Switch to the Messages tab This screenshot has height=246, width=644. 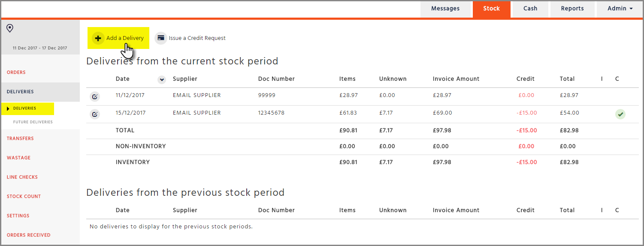pyautogui.click(x=445, y=9)
